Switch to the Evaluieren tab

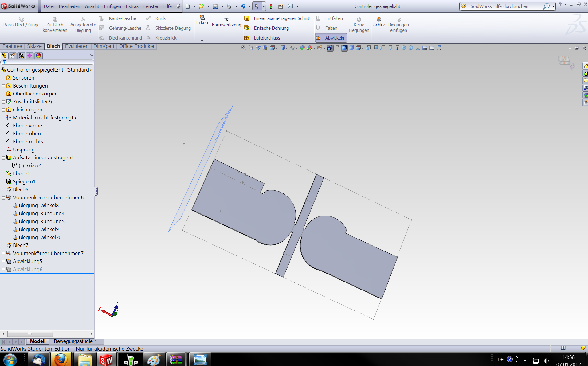click(x=76, y=46)
